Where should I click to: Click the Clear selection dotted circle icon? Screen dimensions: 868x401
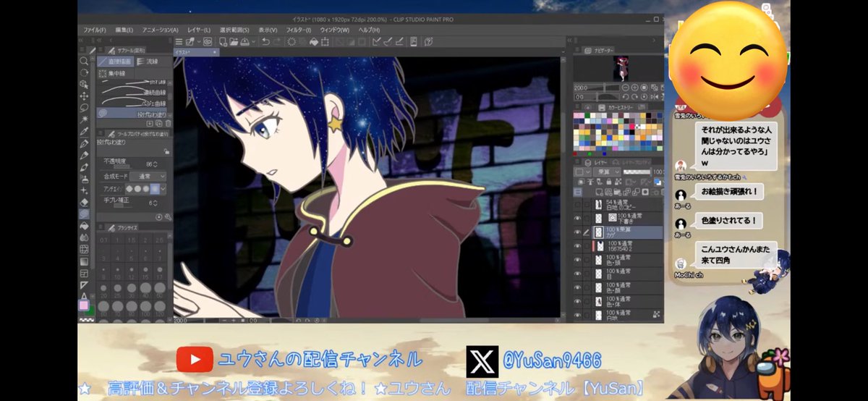click(292, 42)
